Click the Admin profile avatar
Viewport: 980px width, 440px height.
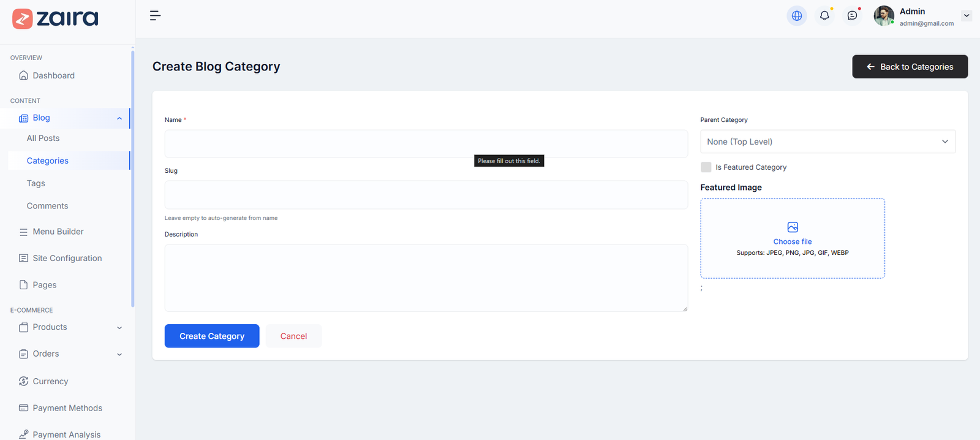(883, 16)
